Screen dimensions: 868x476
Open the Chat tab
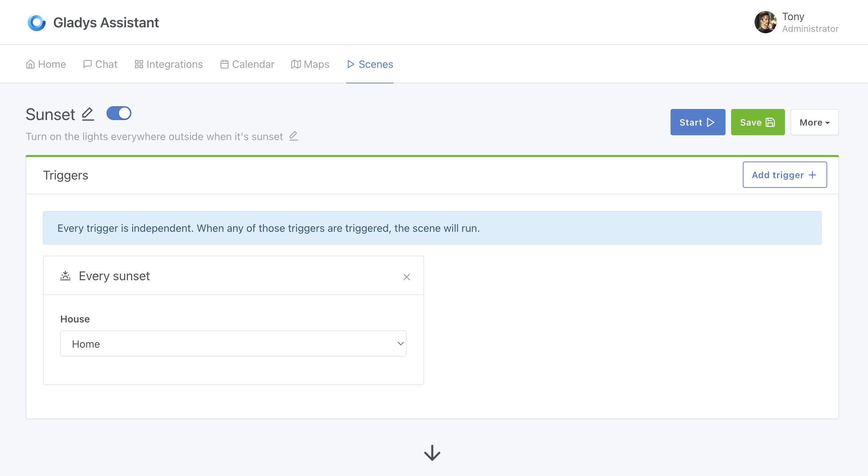pos(100,64)
